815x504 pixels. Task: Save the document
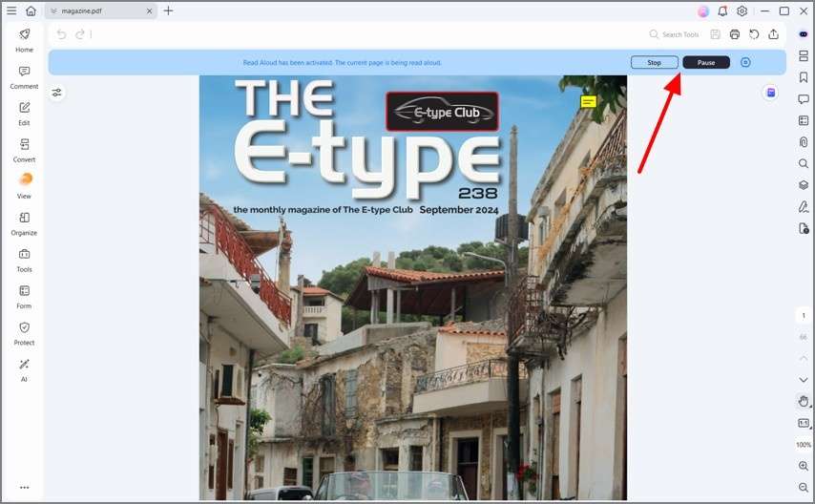tap(715, 34)
